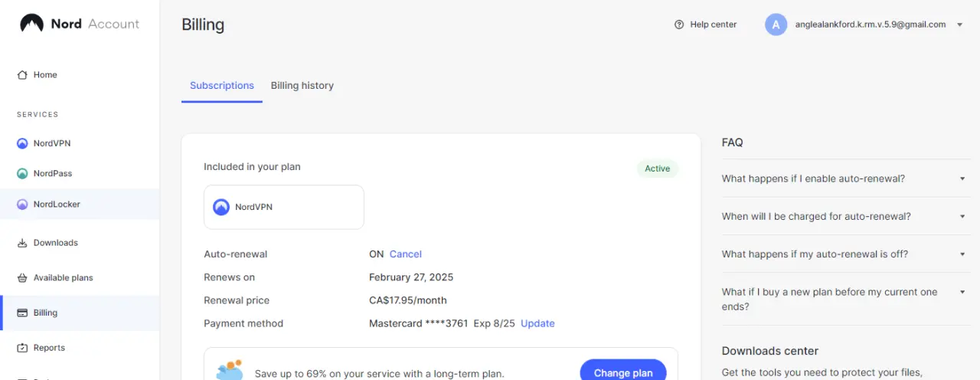Open Home via house icon
The height and width of the screenshot is (380, 980).
[x=22, y=75]
